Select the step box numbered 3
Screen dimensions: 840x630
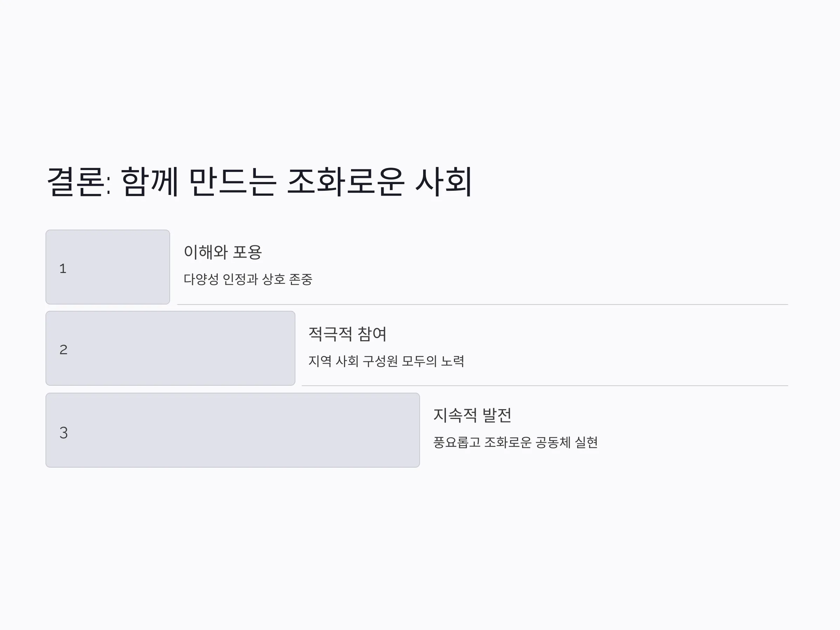[x=233, y=430]
